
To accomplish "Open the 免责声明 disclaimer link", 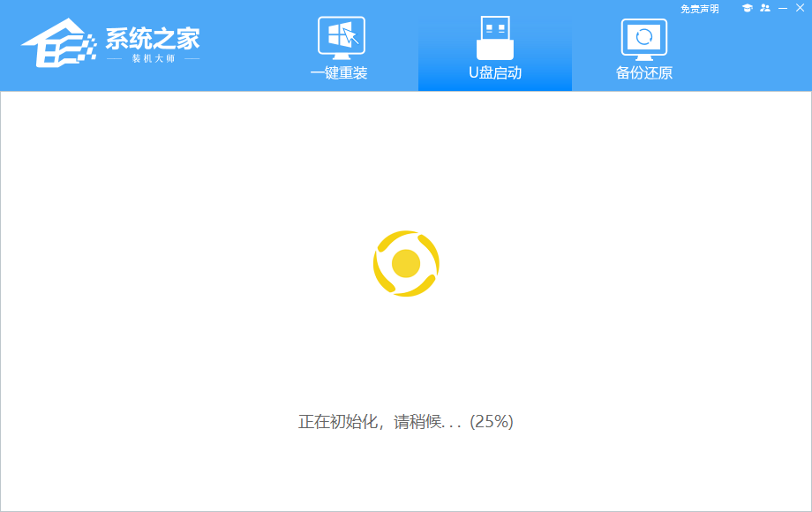I will (700, 8).
